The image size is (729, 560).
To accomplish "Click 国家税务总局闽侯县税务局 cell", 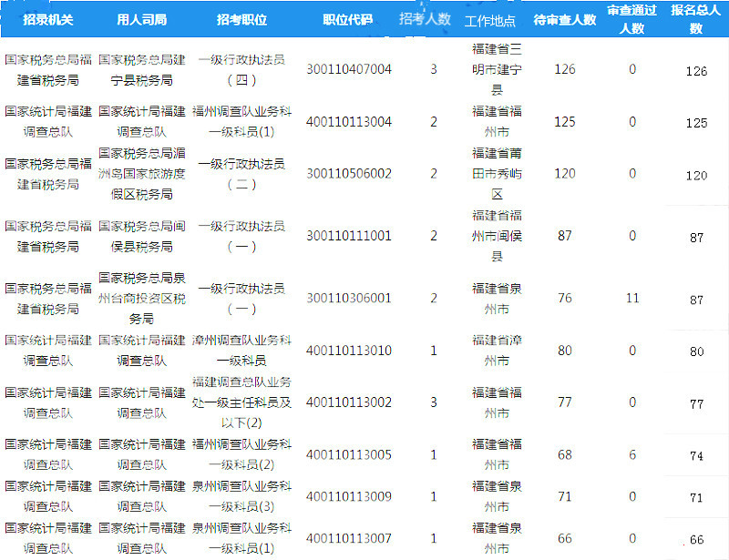I will [142, 236].
